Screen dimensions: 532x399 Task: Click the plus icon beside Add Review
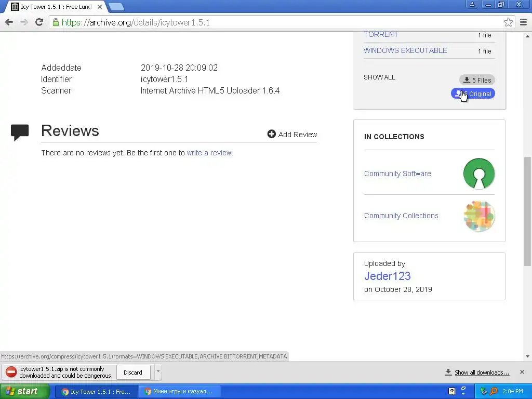pyautogui.click(x=271, y=134)
